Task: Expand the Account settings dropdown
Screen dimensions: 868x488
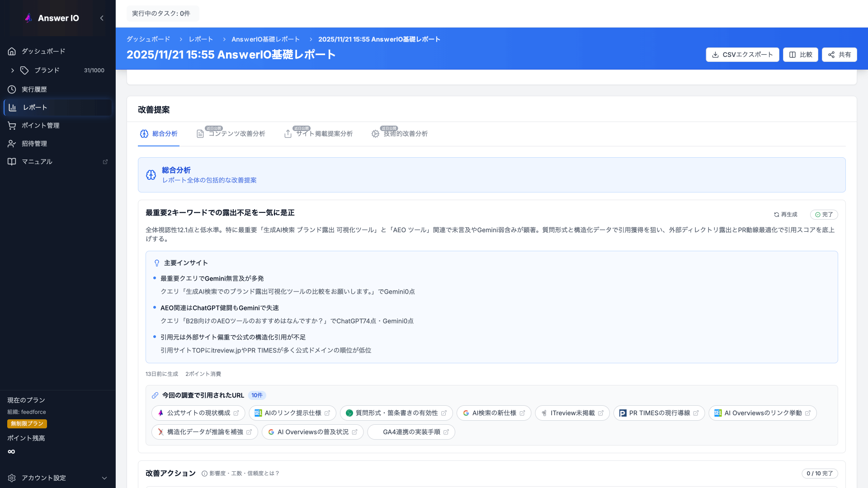Action: point(104,478)
